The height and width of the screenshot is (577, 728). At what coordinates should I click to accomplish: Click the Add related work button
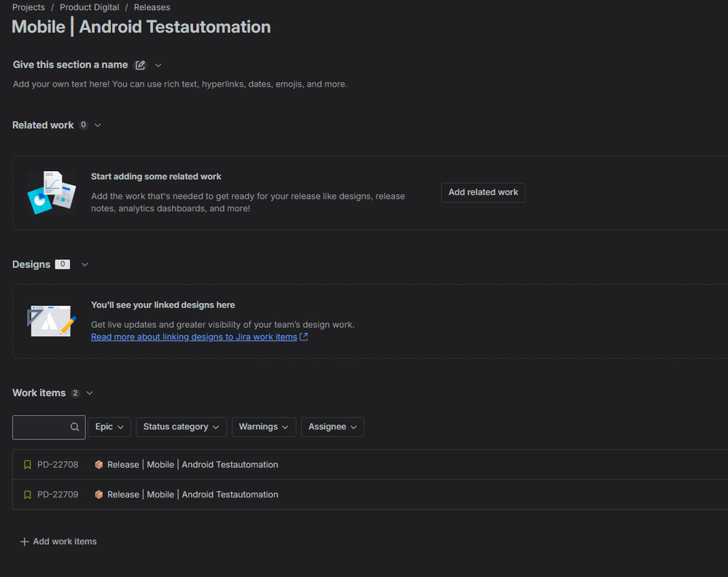point(483,192)
